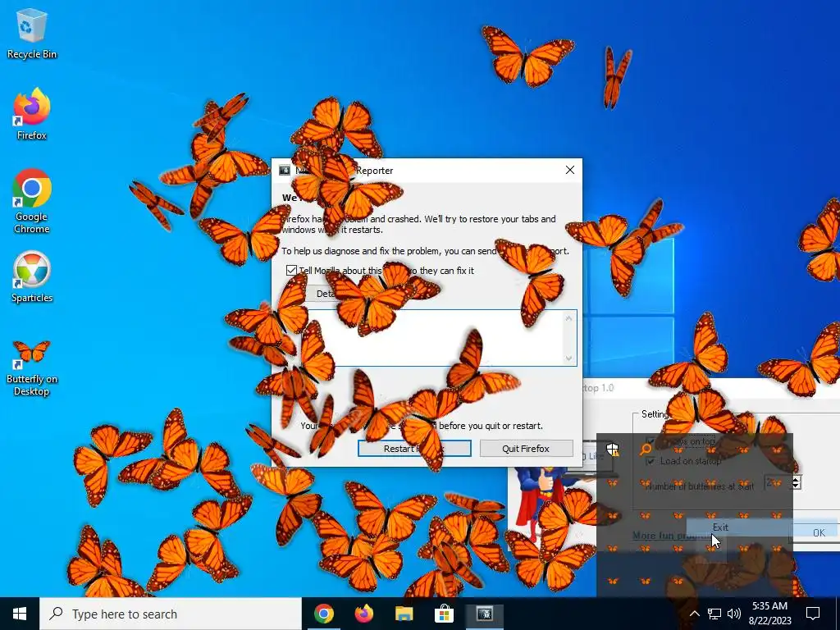Click the 'before you quit or restart' text

491,426
